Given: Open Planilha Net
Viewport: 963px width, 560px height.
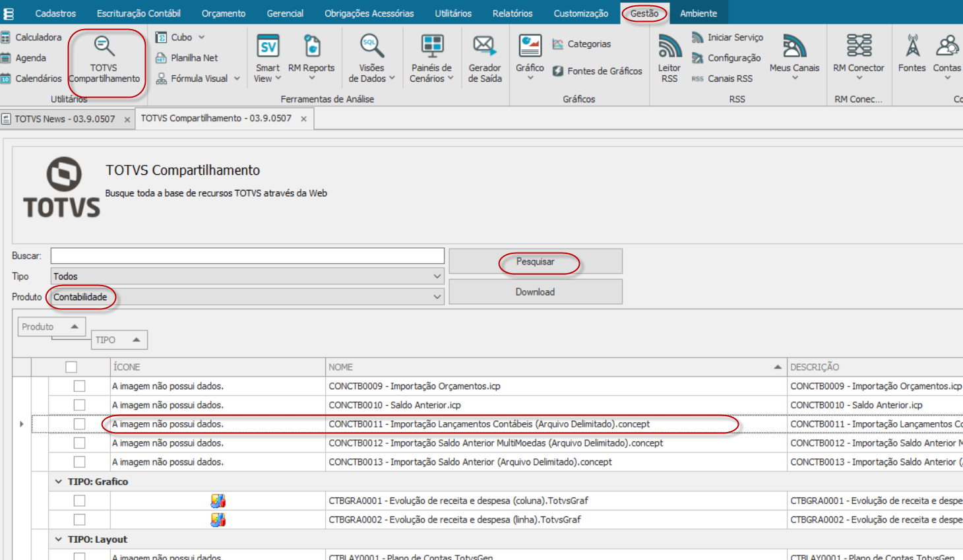Looking at the screenshot, I should (x=187, y=58).
